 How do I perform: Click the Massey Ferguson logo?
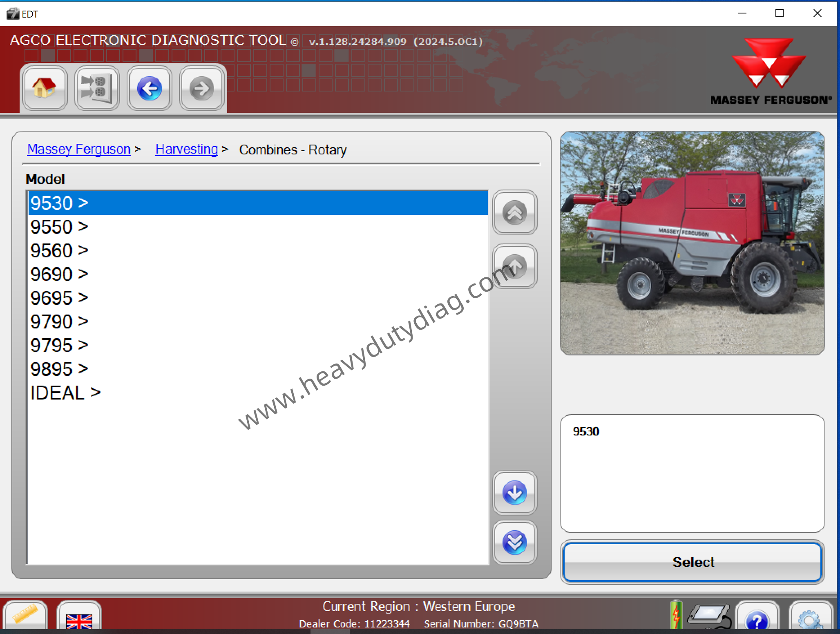(771, 71)
